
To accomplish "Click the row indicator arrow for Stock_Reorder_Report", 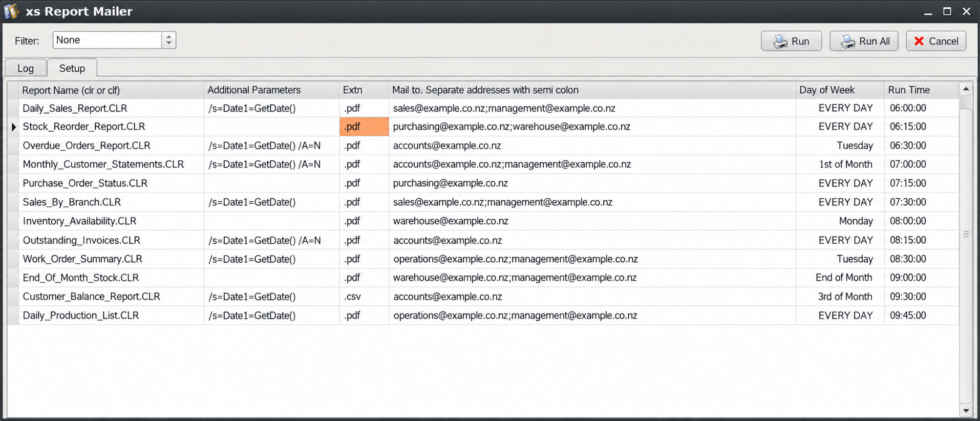I will pyautogui.click(x=14, y=127).
